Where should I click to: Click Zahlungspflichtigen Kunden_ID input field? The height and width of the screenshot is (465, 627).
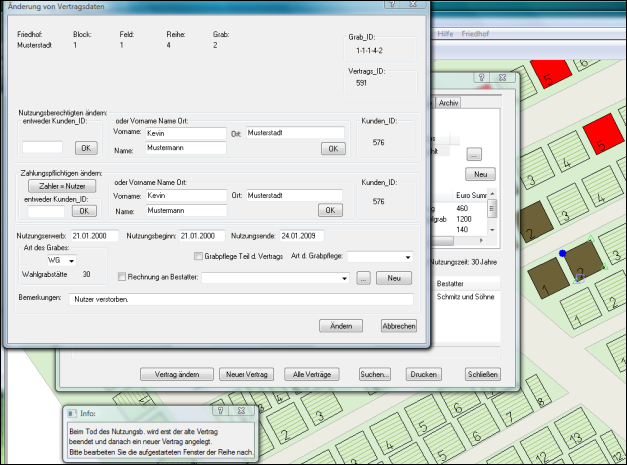(46, 212)
